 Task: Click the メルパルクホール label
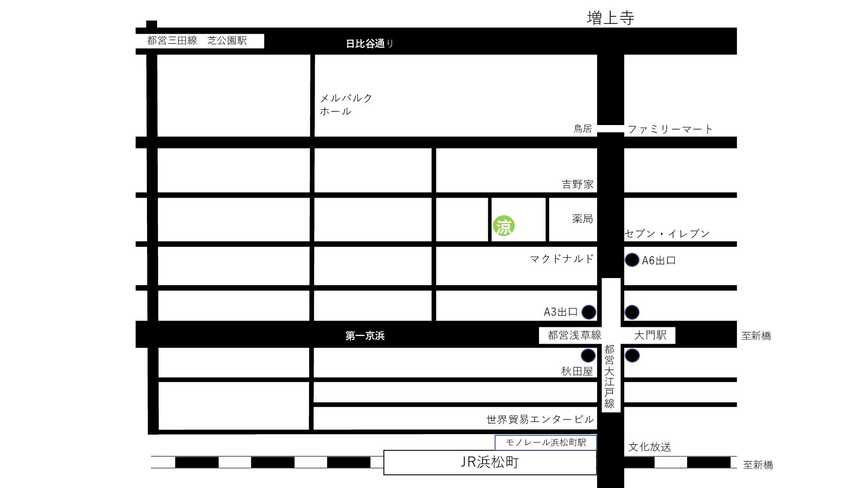coord(346,105)
